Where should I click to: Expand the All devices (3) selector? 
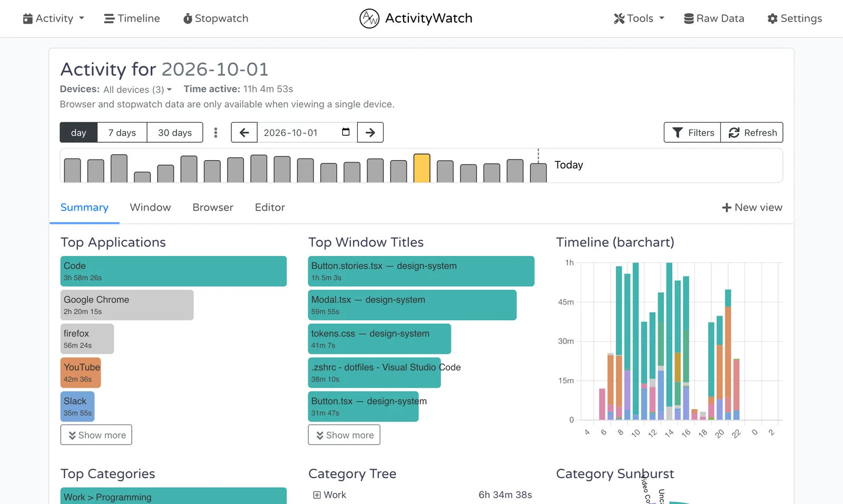(138, 90)
